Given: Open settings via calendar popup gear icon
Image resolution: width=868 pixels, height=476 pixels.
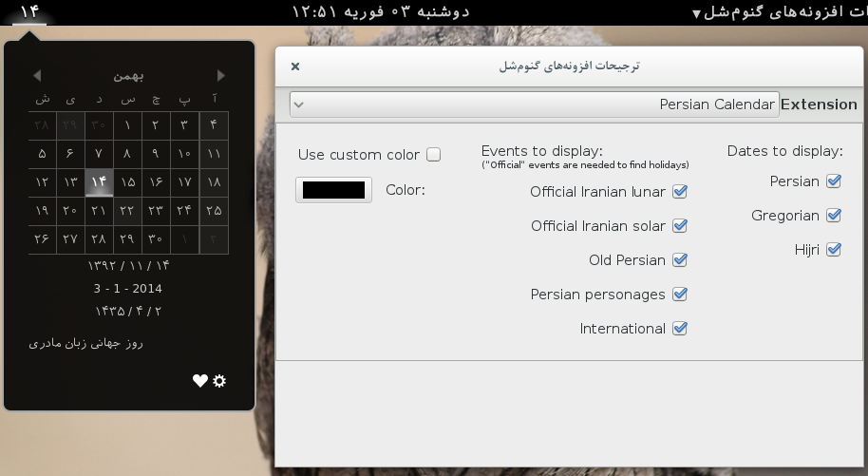Looking at the screenshot, I should point(220,381).
